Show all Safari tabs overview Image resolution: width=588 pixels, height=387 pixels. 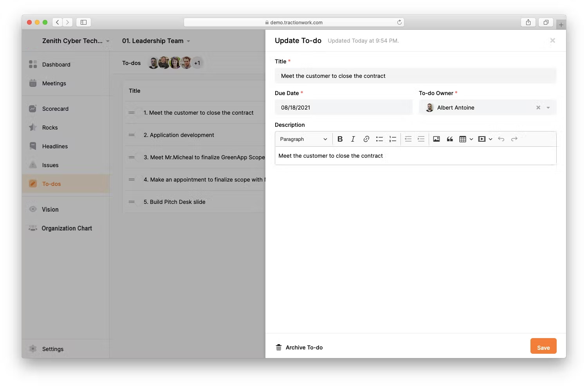tap(546, 22)
